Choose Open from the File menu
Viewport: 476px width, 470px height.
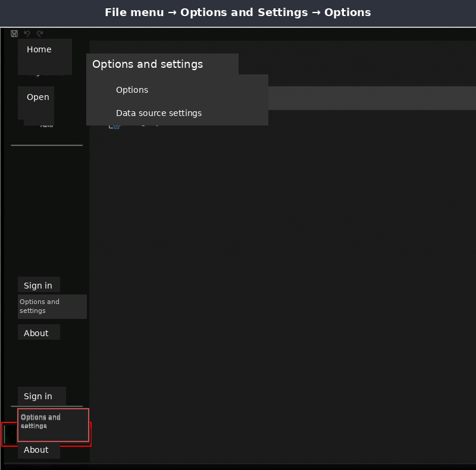(37, 96)
